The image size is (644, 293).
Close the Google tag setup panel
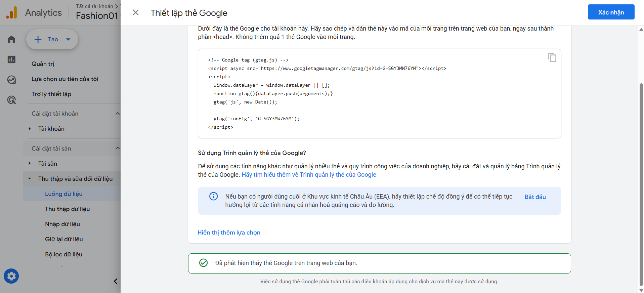[136, 13]
